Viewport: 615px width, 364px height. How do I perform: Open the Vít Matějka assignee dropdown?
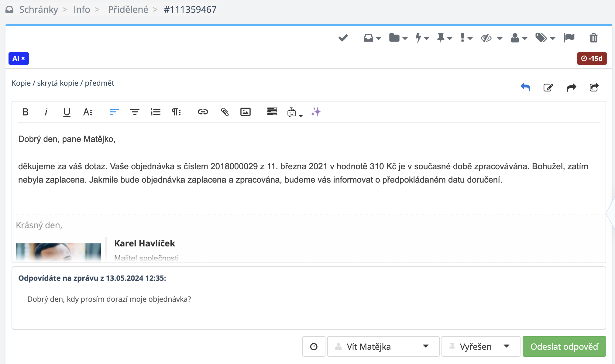click(x=383, y=346)
